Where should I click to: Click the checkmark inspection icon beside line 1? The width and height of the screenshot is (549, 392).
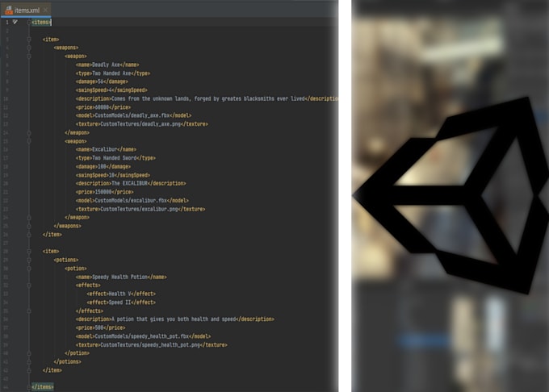tap(15, 22)
